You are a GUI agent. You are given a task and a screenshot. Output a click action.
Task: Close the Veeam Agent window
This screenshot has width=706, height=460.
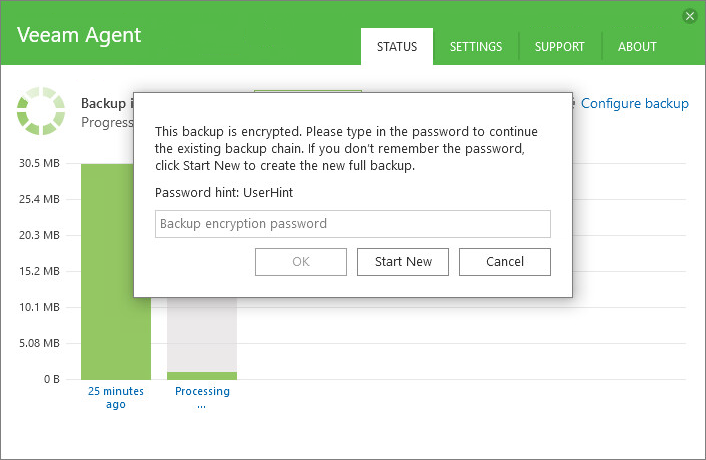pyautogui.click(x=690, y=16)
